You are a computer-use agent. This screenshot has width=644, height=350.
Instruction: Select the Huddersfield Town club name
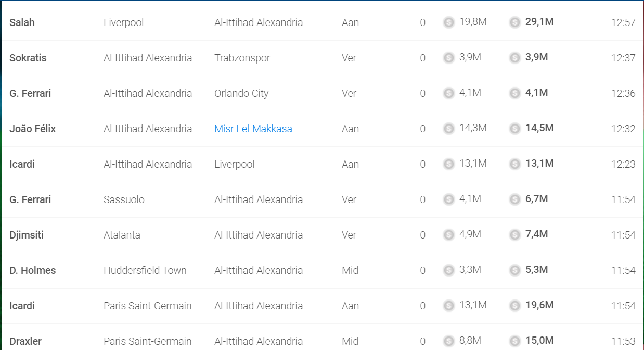(145, 270)
